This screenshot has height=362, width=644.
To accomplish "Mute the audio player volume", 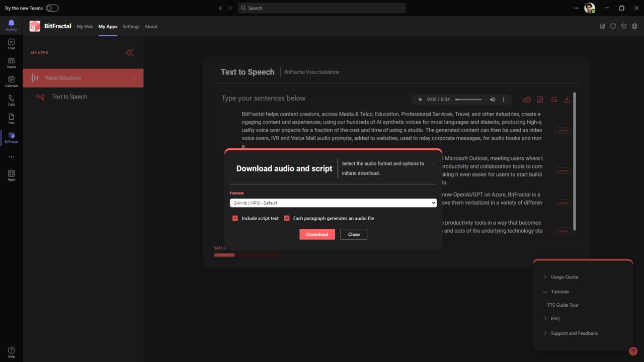I will [x=493, y=100].
